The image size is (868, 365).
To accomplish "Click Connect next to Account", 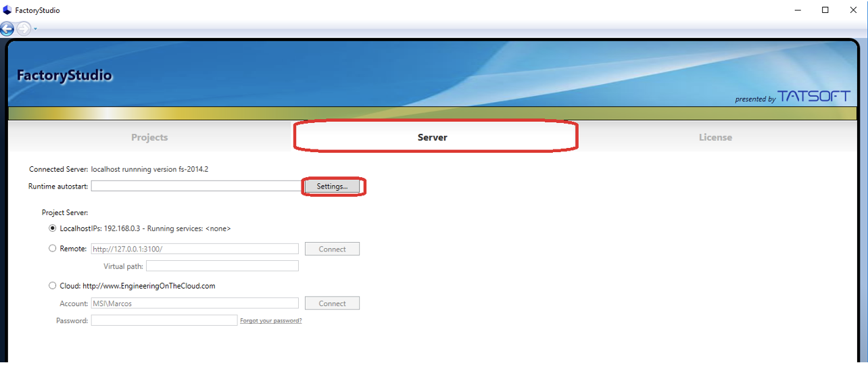I will pos(332,303).
